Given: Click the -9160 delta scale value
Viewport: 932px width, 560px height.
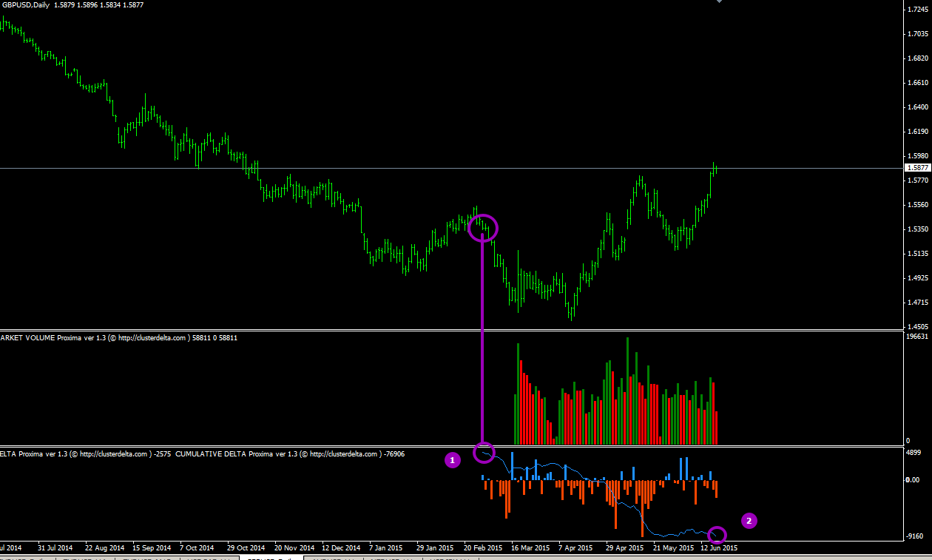Looking at the screenshot, I should click(x=914, y=536).
